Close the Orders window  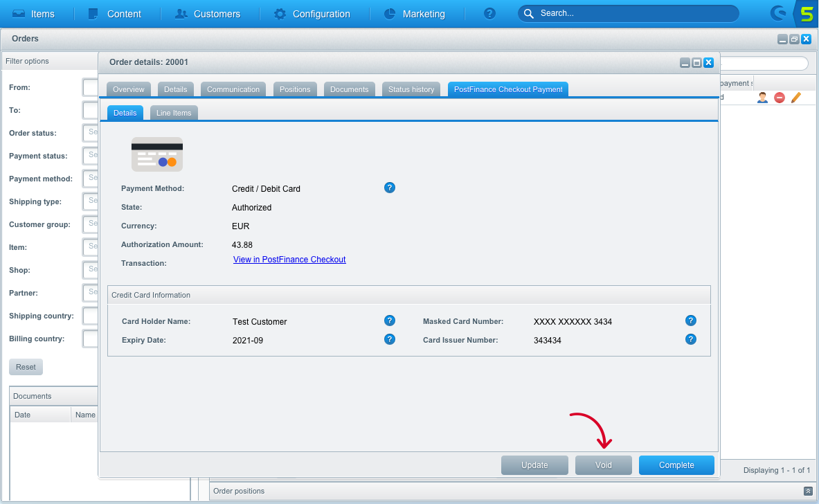pyautogui.click(x=807, y=39)
